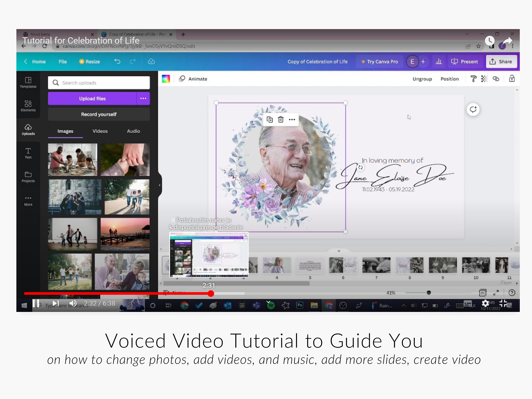Click the add comment bubble icon
The width and height of the screenshot is (532, 399).
[473, 110]
